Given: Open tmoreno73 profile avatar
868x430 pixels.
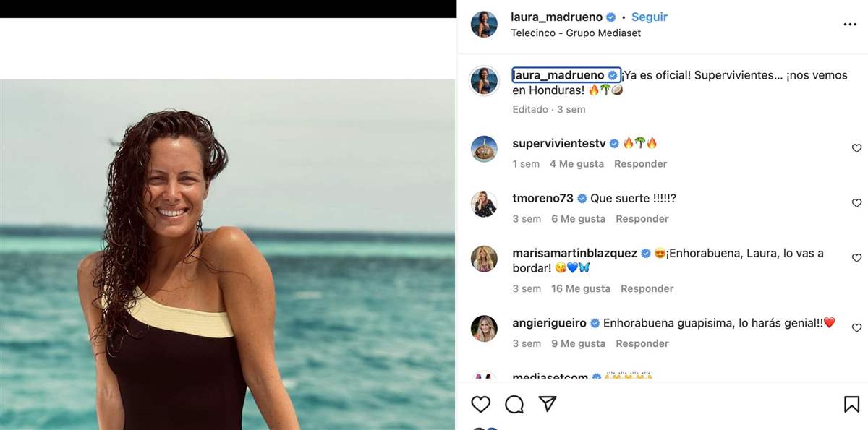Looking at the screenshot, I should [484, 204].
